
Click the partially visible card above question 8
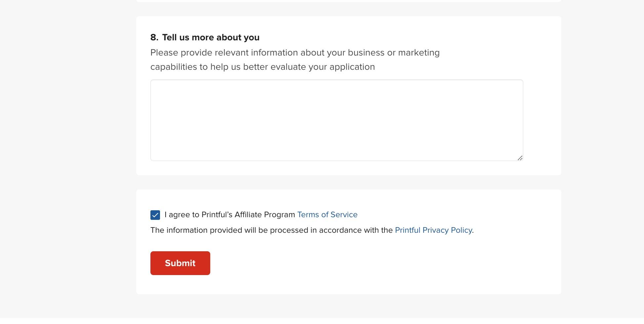(x=348, y=1)
